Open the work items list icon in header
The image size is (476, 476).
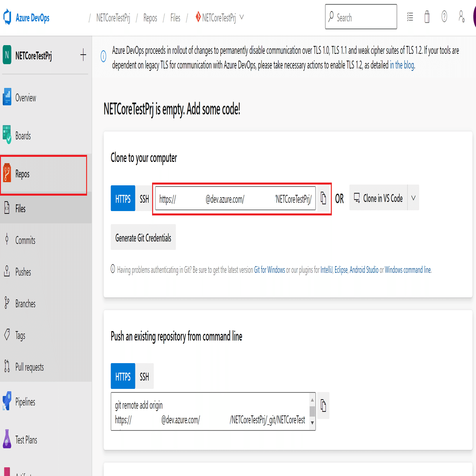coord(410,17)
